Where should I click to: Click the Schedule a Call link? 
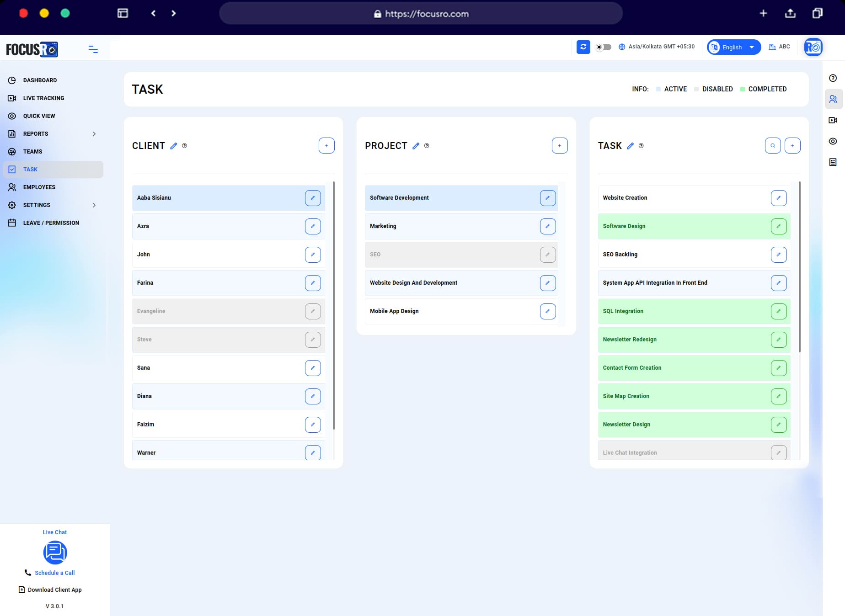(55, 573)
